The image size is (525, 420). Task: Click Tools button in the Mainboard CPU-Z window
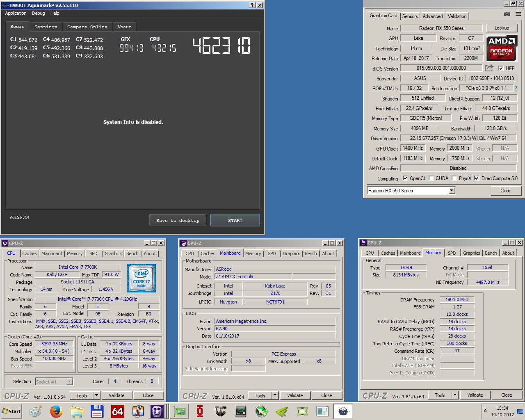pos(260,395)
